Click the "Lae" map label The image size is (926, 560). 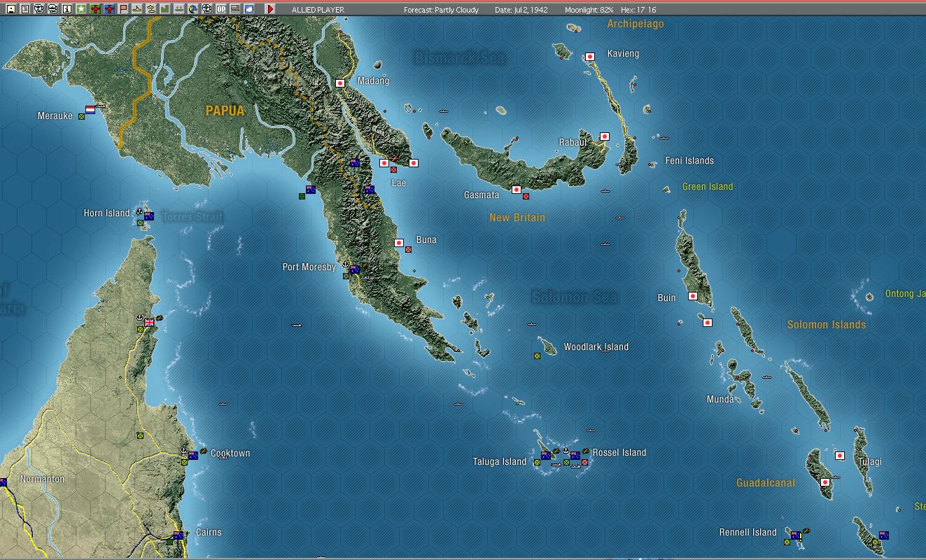pyautogui.click(x=398, y=183)
